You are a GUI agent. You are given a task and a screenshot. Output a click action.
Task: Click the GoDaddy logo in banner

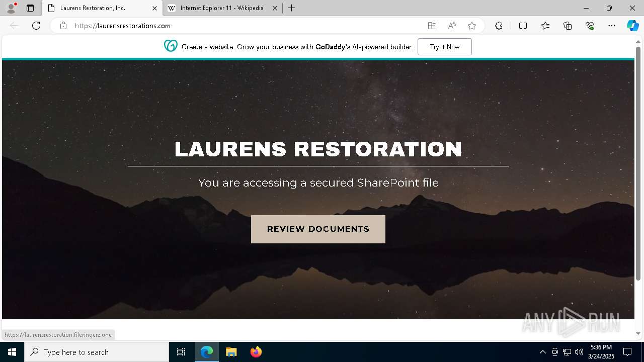(x=171, y=46)
